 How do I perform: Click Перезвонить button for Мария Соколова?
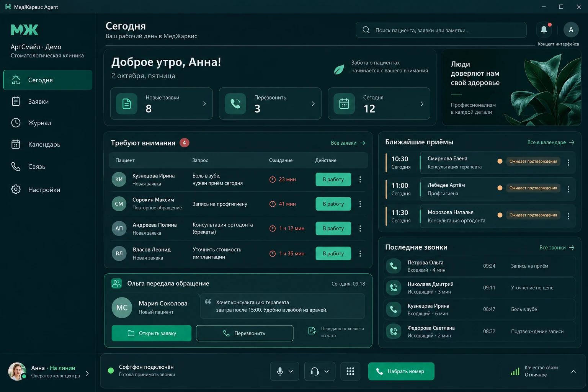point(245,333)
